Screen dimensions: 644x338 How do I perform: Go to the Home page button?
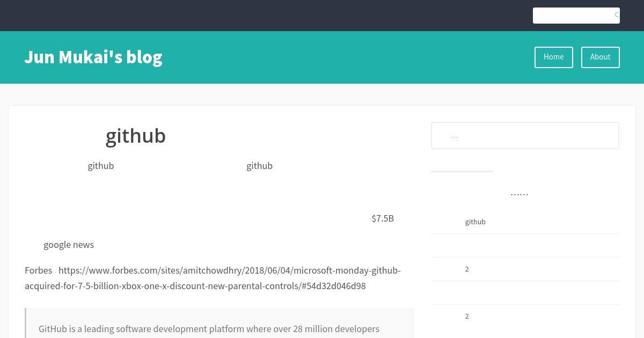coord(553,57)
